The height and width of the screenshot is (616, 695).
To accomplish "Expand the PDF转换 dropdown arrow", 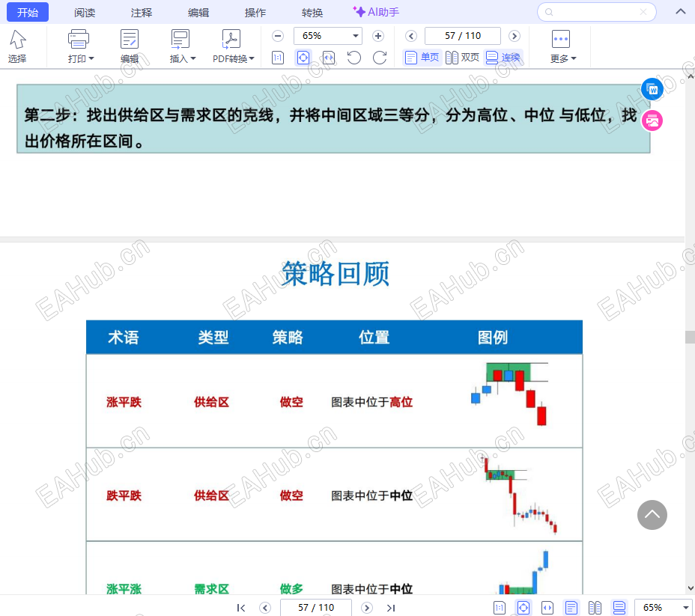I will pos(252,58).
